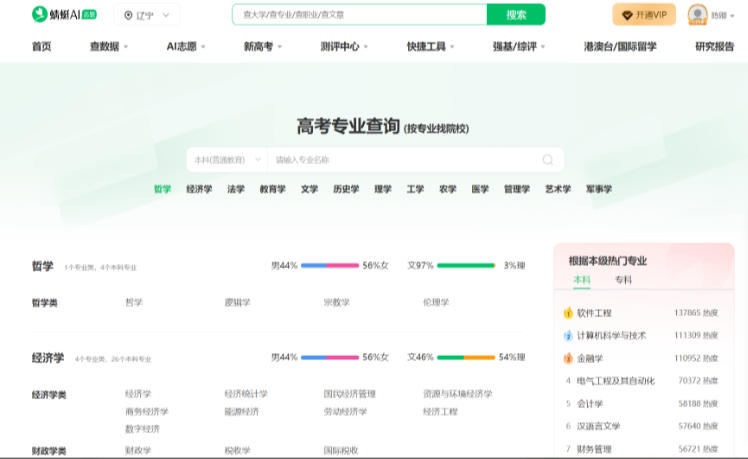Screen dimensions: 748x459
Task: Switch hot majors list to 专科 tab
Action: [623, 280]
